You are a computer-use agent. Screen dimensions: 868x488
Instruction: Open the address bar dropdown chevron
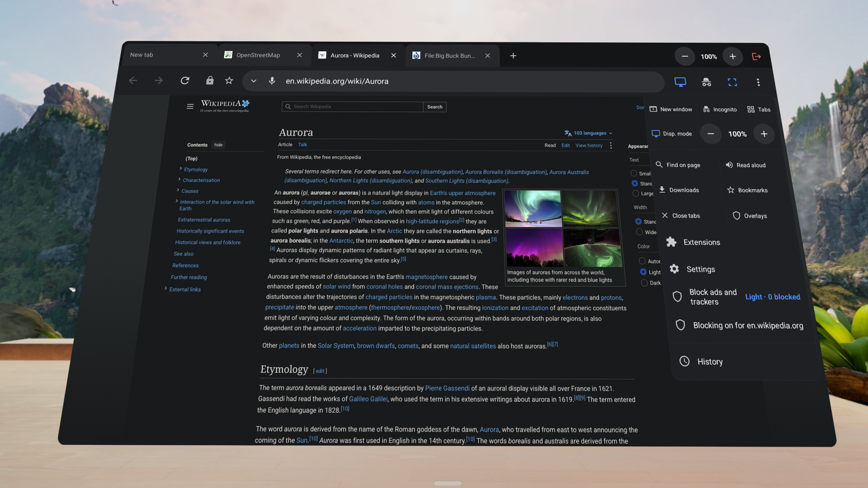253,81
